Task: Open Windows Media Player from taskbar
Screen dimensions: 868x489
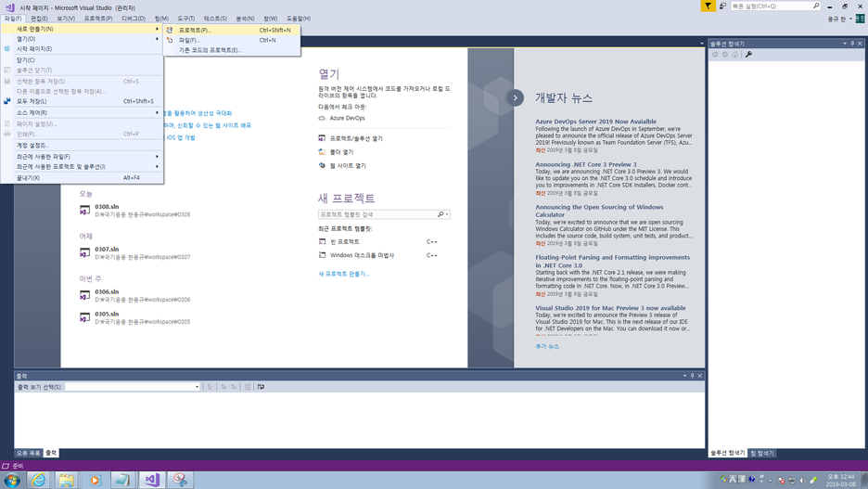Action: (95, 480)
